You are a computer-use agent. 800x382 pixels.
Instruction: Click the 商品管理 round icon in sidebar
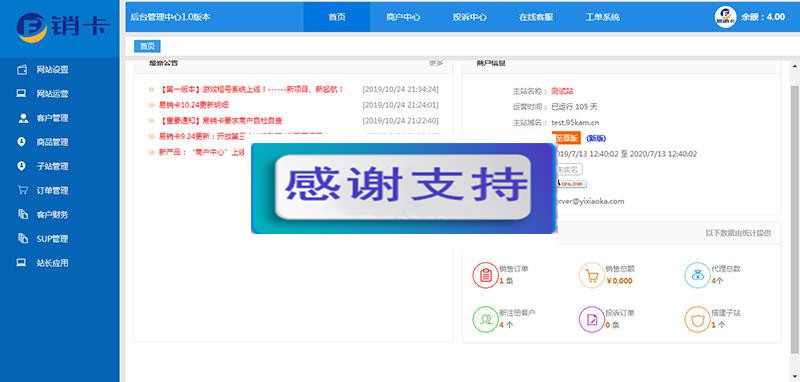21,142
